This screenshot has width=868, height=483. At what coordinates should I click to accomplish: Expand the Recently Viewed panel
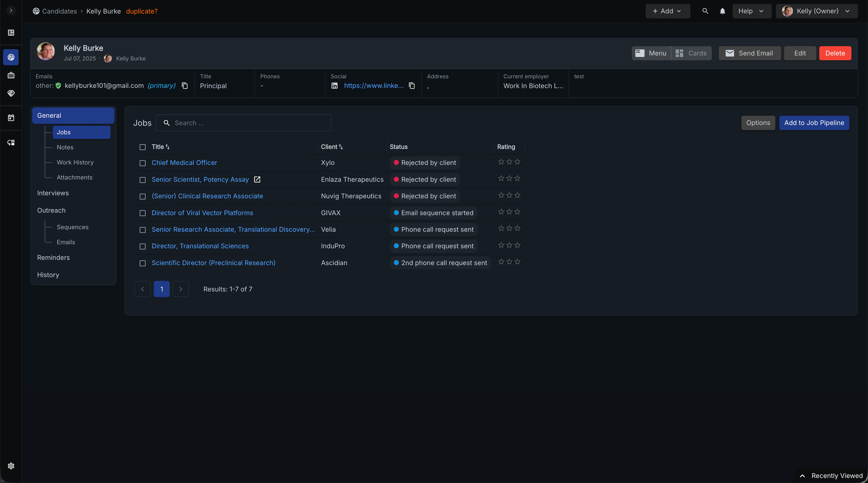tap(832, 475)
